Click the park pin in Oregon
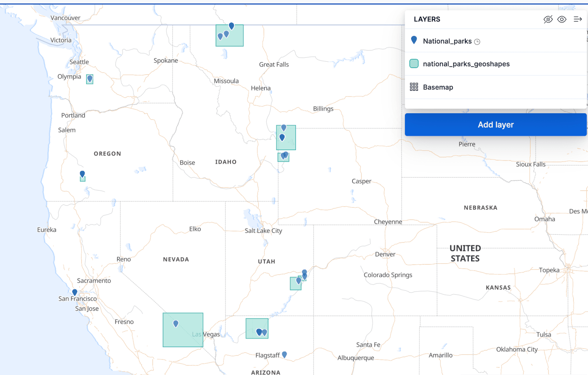This screenshot has width=588, height=375. pos(82,174)
